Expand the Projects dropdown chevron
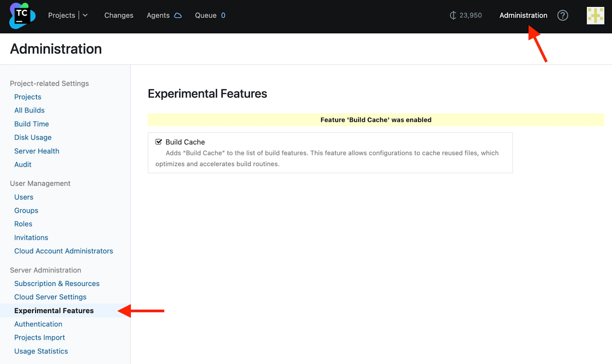The image size is (612, 364). 85,15
